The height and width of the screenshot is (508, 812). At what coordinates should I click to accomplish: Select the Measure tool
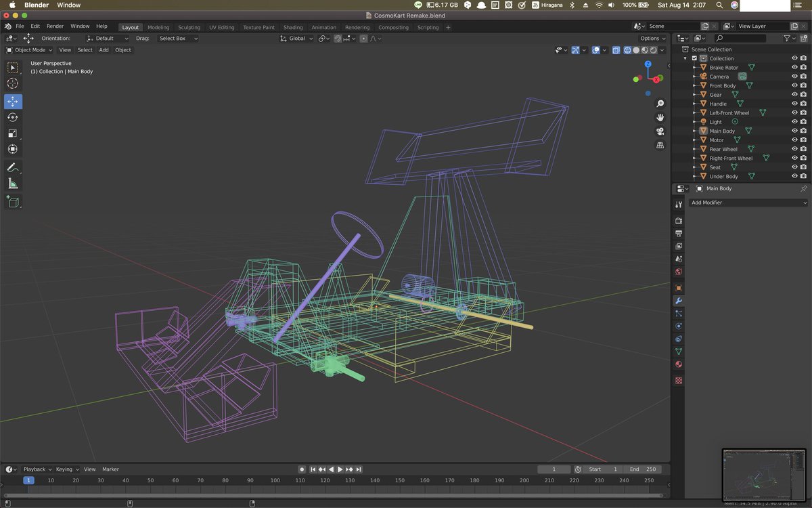tap(13, 184)
